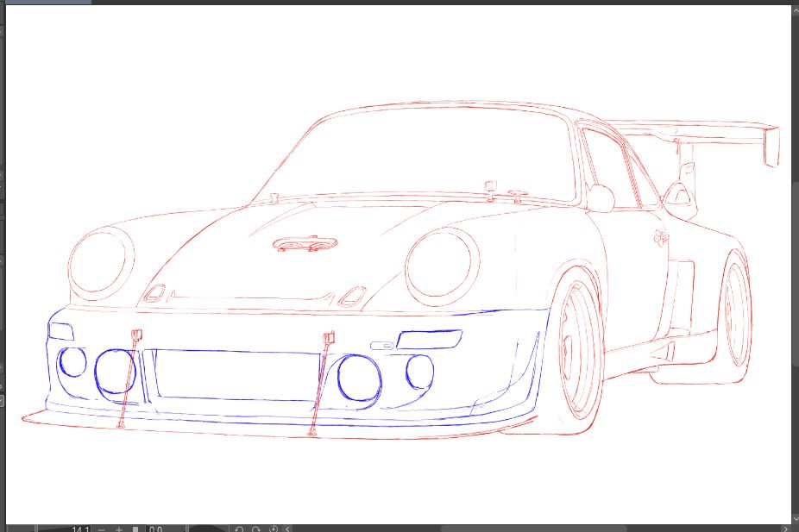The height and width of the screenshot is (532, 799).
Task: Click the vertical scrollbar thumb at right
Action: [x=796, y=272]
